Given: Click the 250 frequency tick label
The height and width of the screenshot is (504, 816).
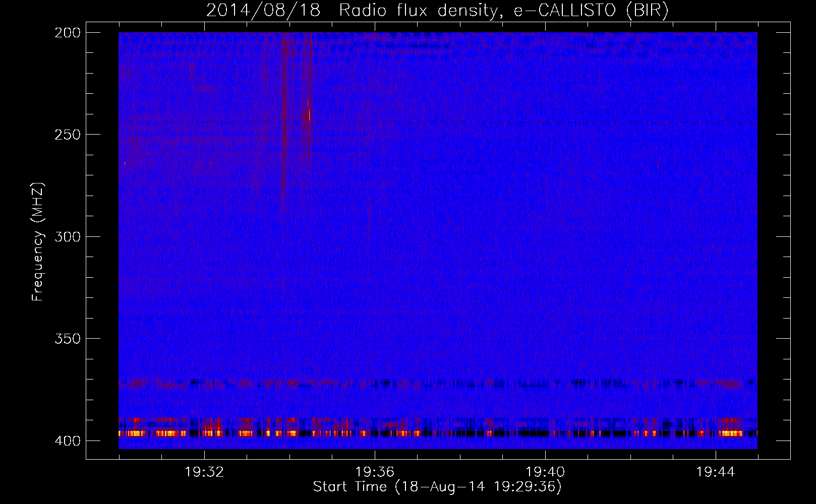Looking at the screenshot, I should click(x=68, y=135).
